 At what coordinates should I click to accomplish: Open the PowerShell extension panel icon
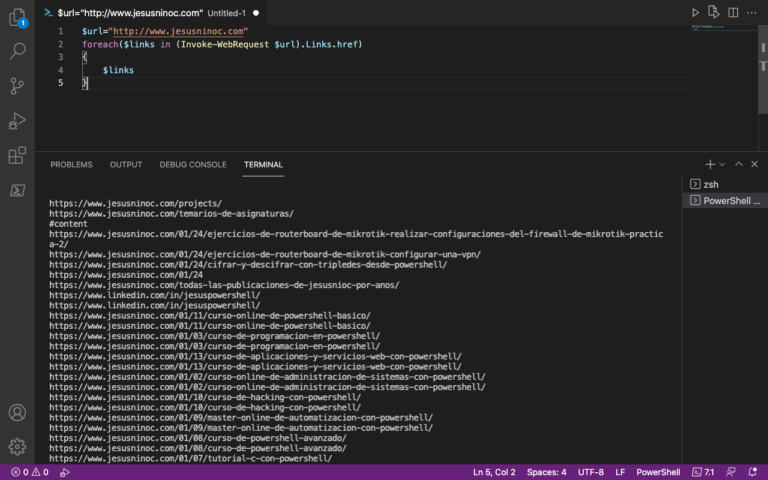17,190
